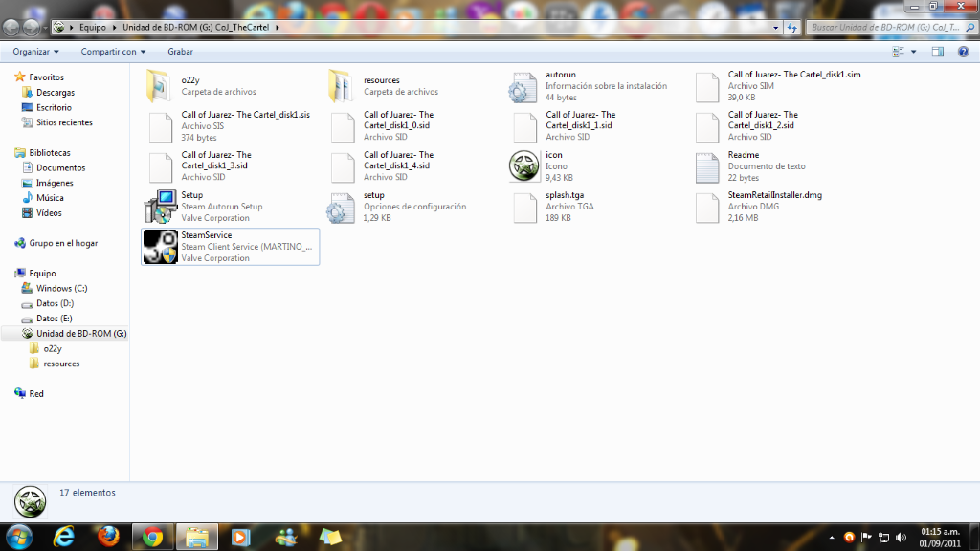Open the Compartir con menu

113,52
